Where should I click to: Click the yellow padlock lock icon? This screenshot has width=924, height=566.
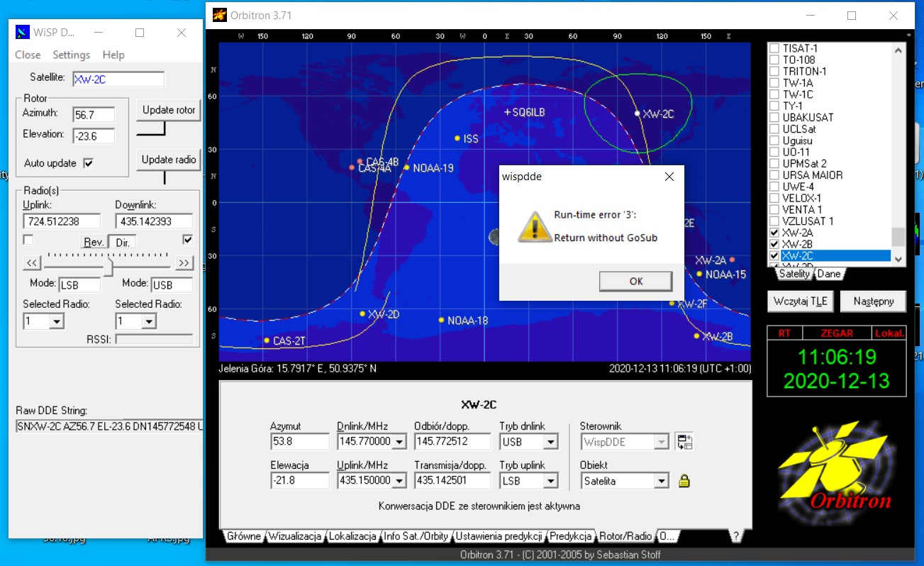coord(684,481)
